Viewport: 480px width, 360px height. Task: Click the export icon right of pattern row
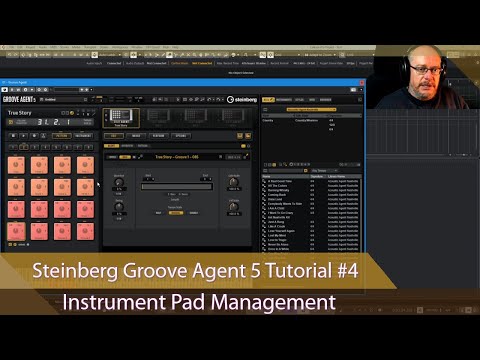click(246, 156)
